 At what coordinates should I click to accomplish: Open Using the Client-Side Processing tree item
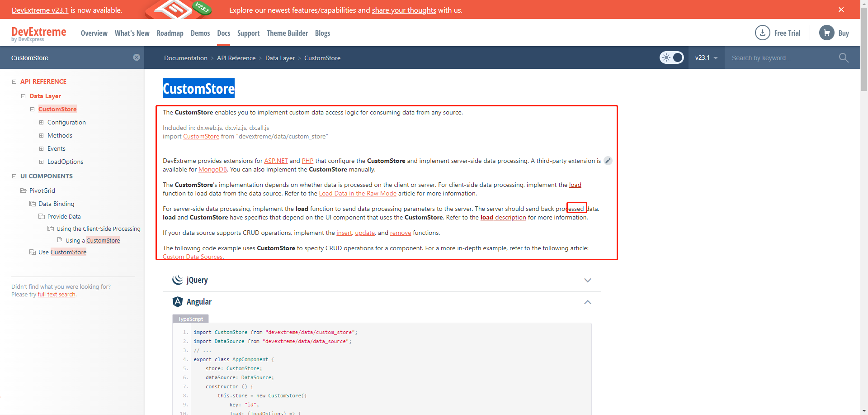click(x=99, y=229)
